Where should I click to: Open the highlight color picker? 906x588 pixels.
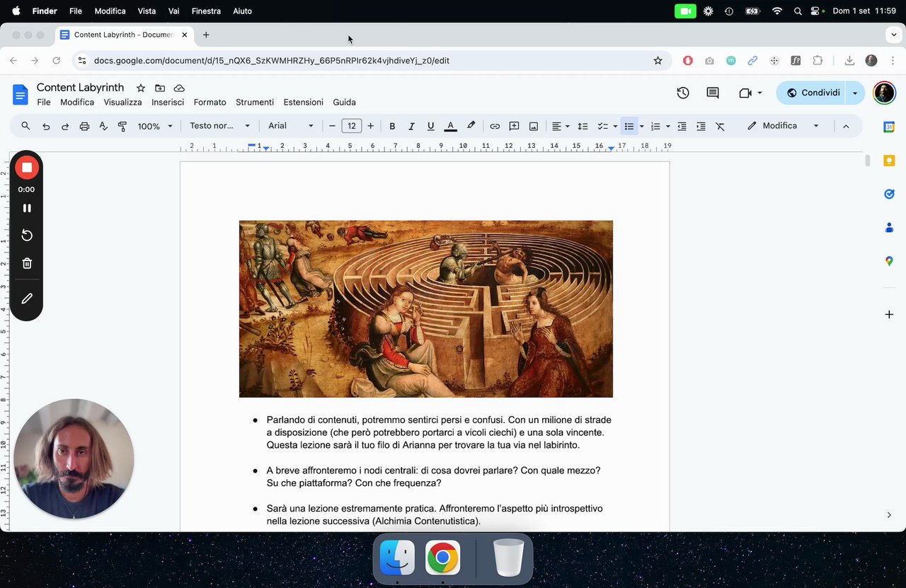click(471, 126)
